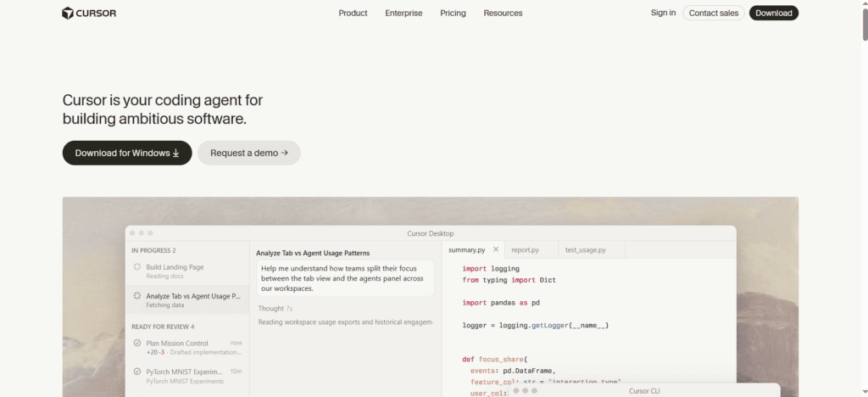The height and width of the screenshot is (397, 868).
Task: Click the Contact sales button
Action: (x=714, y=13)
